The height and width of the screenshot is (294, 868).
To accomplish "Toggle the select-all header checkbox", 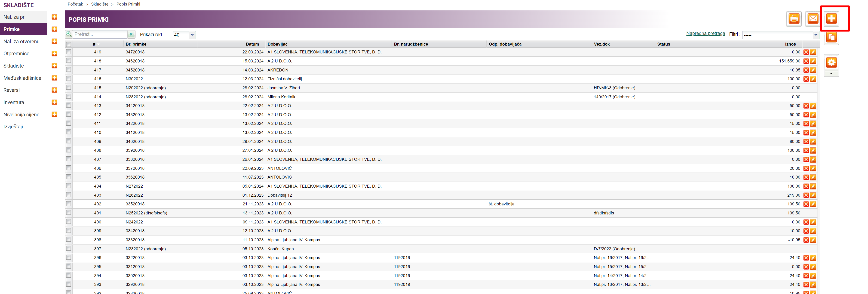I will [x=69, y=44].
